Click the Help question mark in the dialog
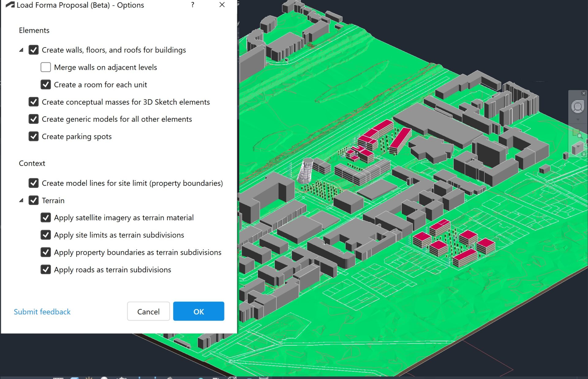The image size is (588, 379). click(x=192, y=5)
